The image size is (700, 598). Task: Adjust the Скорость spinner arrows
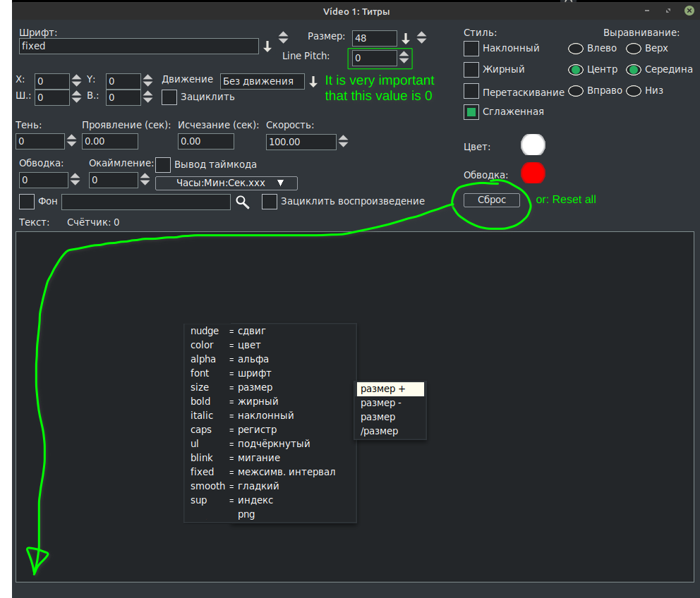(x=343, y=142)
